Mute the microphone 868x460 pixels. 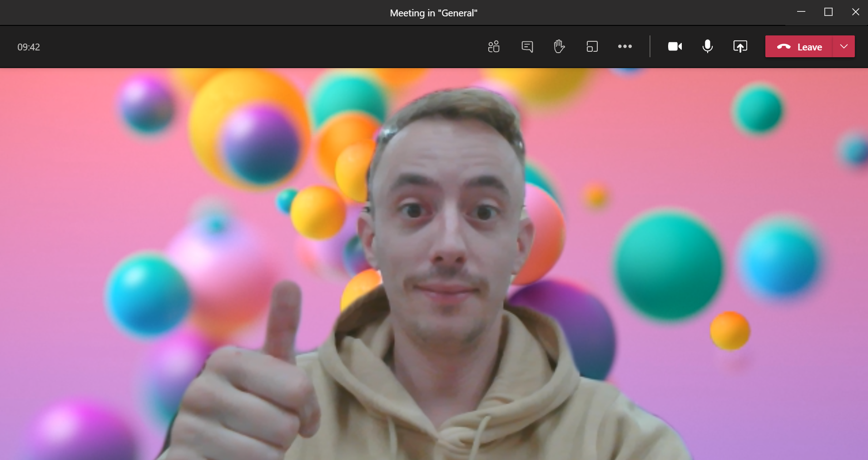click(707, 47)
